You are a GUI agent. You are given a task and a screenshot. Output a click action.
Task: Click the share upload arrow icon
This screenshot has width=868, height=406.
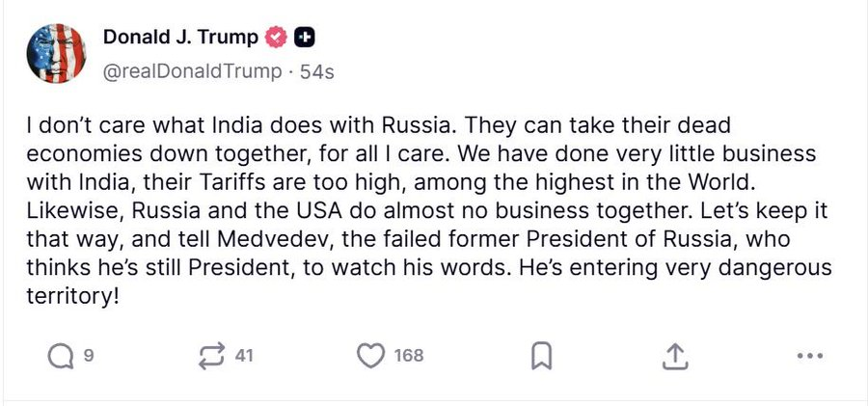tap(677, 356)
